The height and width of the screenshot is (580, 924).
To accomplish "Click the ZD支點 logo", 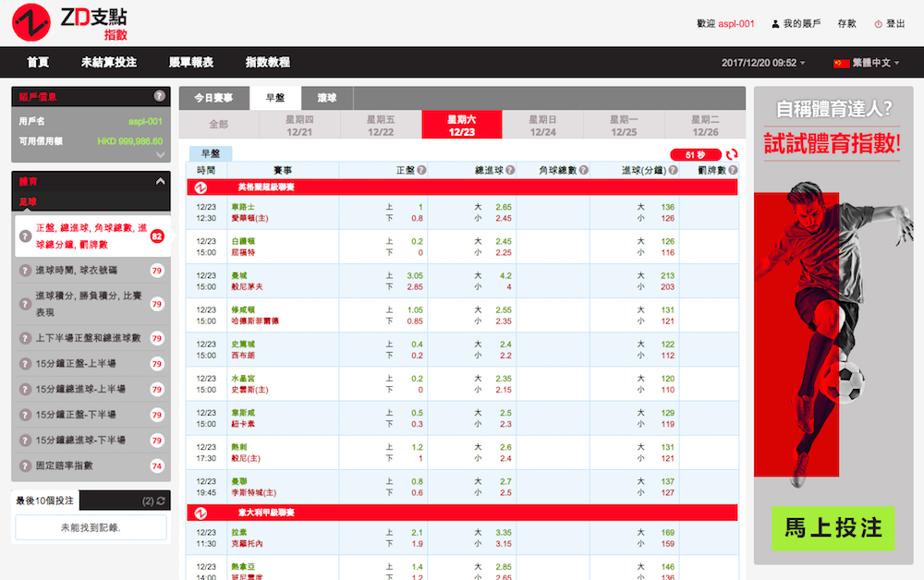I will tap(70, 23).
